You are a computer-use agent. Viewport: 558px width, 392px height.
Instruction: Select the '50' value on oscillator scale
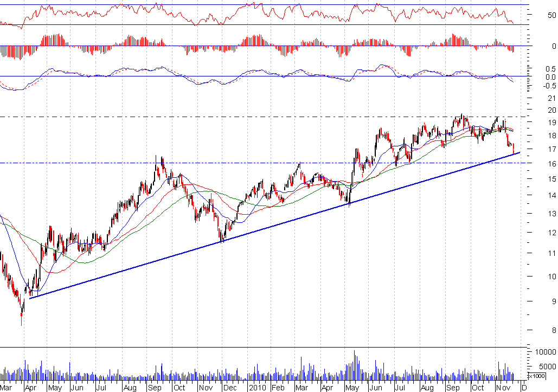pos(552,15)
